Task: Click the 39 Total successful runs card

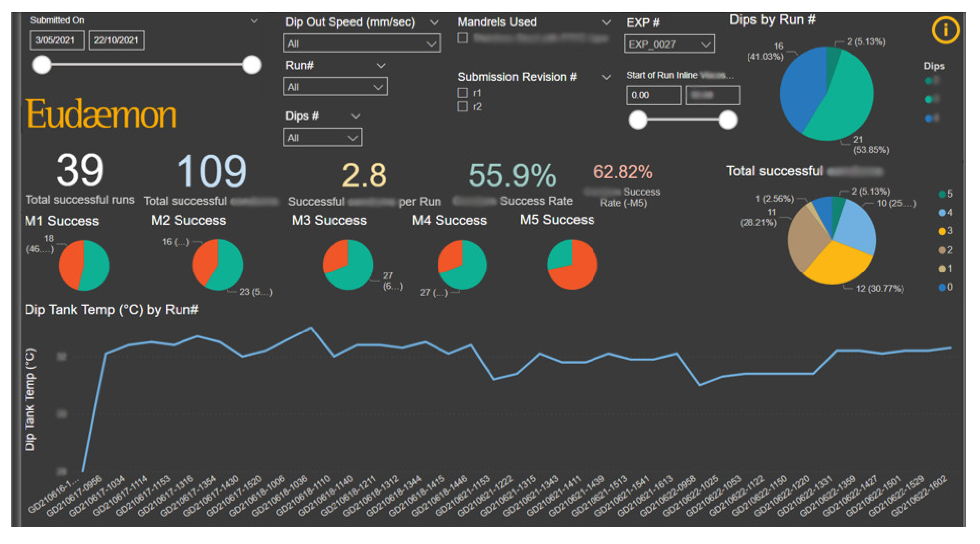Action: (80, 170)
